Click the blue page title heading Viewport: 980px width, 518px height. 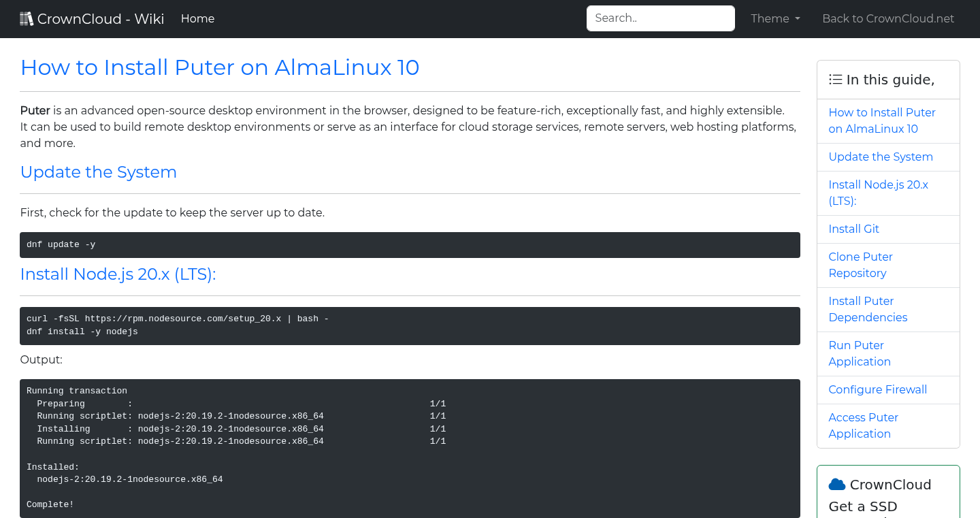219,67
